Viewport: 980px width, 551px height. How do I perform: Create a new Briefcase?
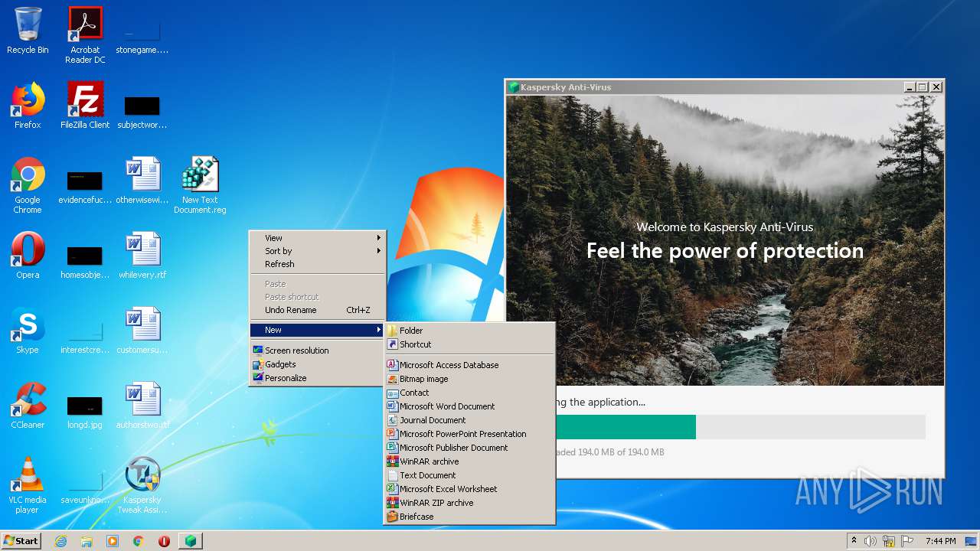tap(469, 517)
